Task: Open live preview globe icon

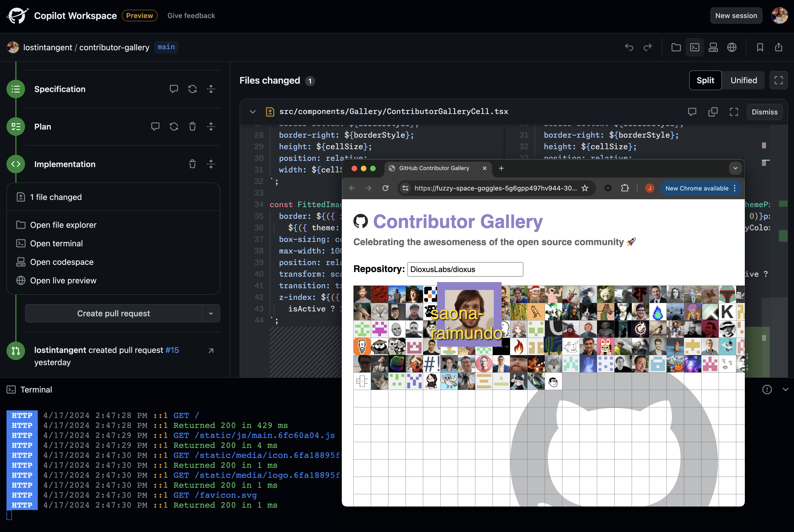Action: click(732, 47)
